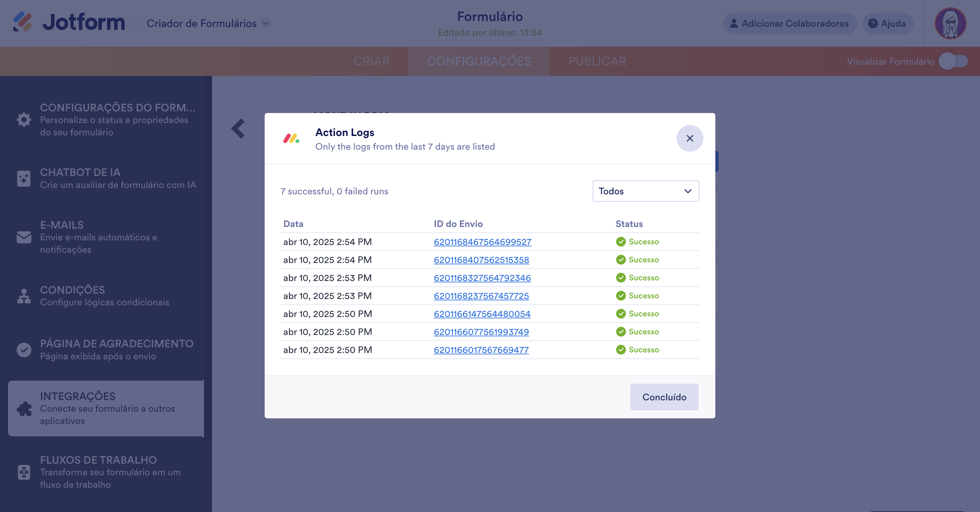980x512 pixels.
Task: Open the Fluxos de Trabalho sidebar section
Action: coord(106,472)
